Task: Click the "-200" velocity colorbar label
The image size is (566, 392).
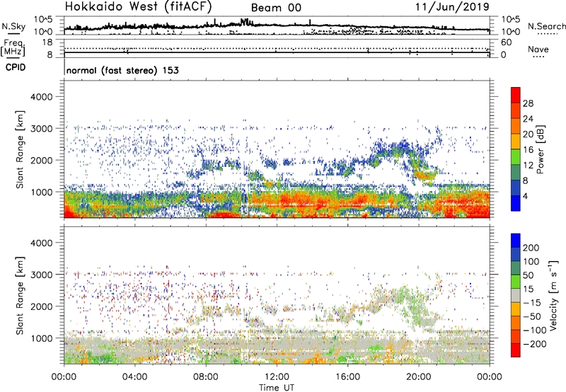Action: [534, 344]
